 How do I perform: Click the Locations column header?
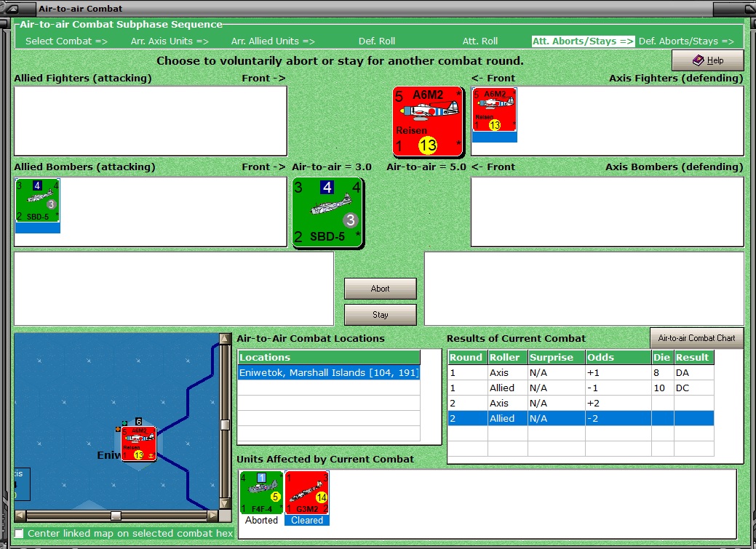pyautogui.click(x=329, y=357)
